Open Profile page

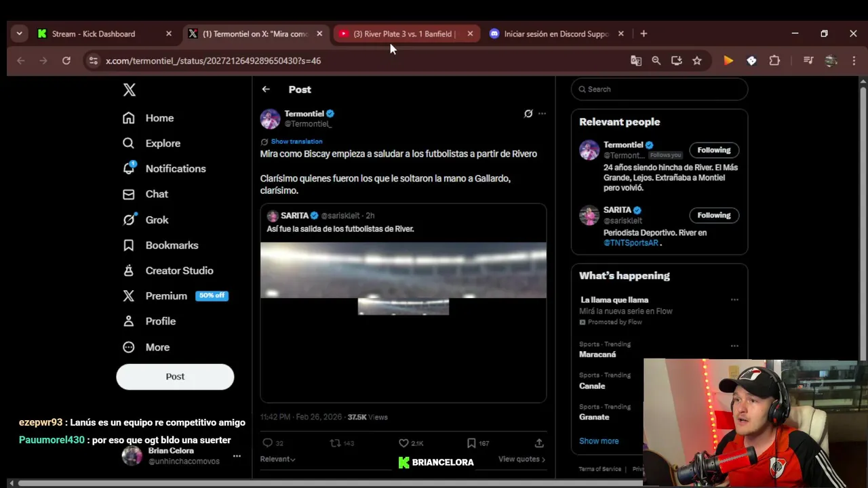(149, 321)
